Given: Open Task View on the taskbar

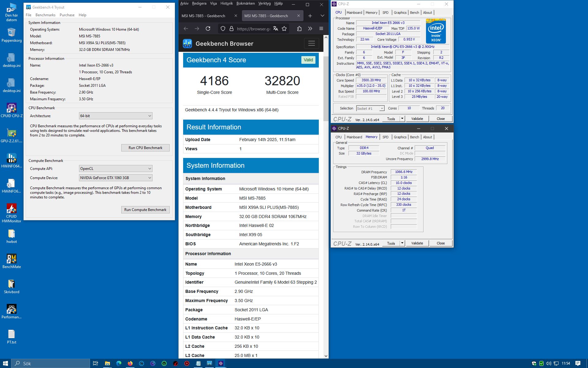Looking at the screenshot, I should click(96, 363).
